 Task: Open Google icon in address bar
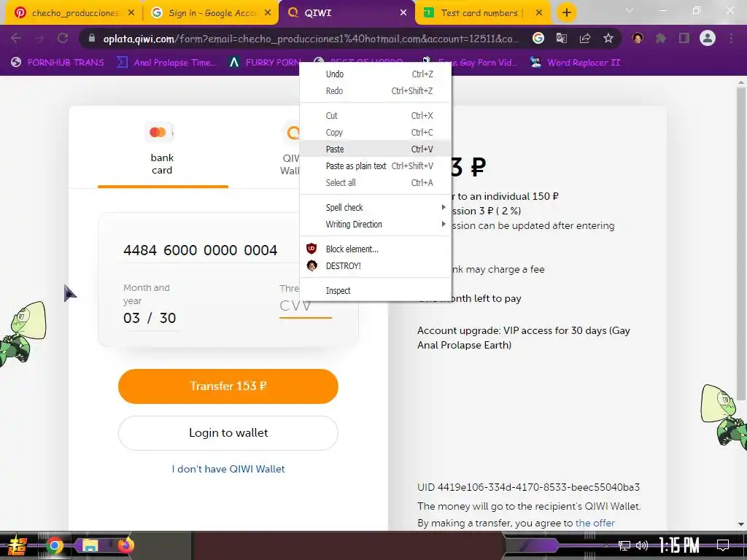click(x=538, y=38)
